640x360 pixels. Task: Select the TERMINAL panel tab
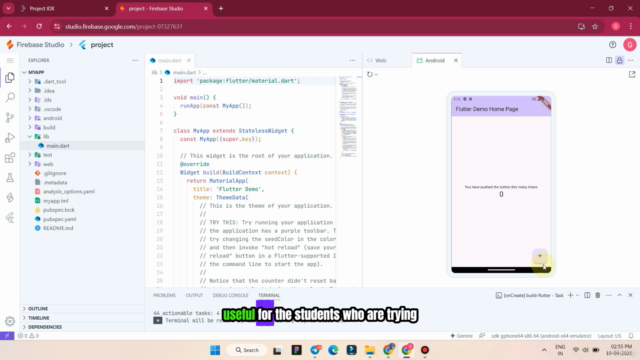pyautogui.click(x=269, y=295)
